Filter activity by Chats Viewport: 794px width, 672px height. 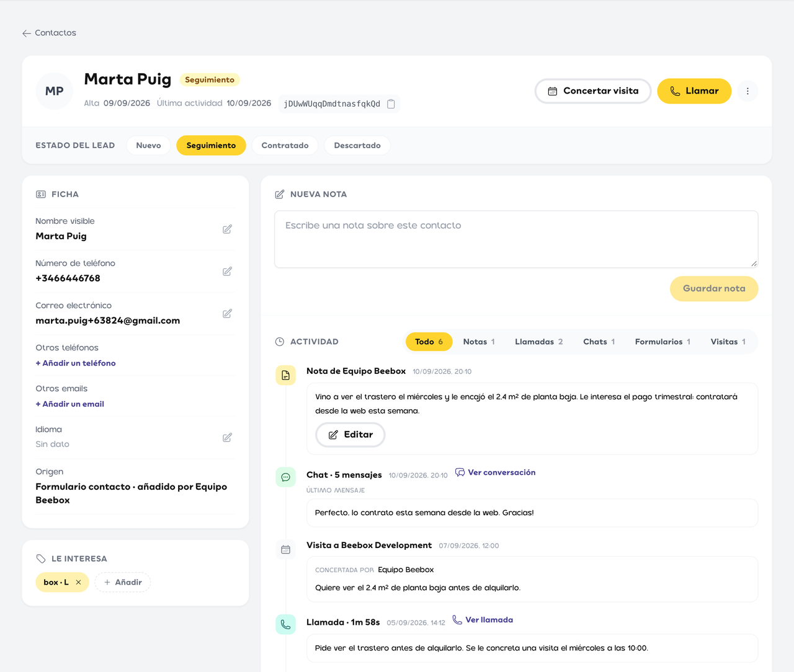(599, 342)
